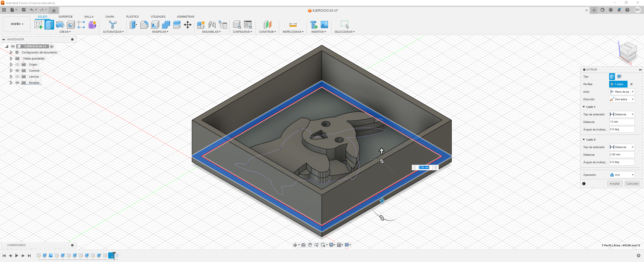This screenshot has height=262, width=644.
Task: Click the Undo arrow
Action: pos(32,10)
